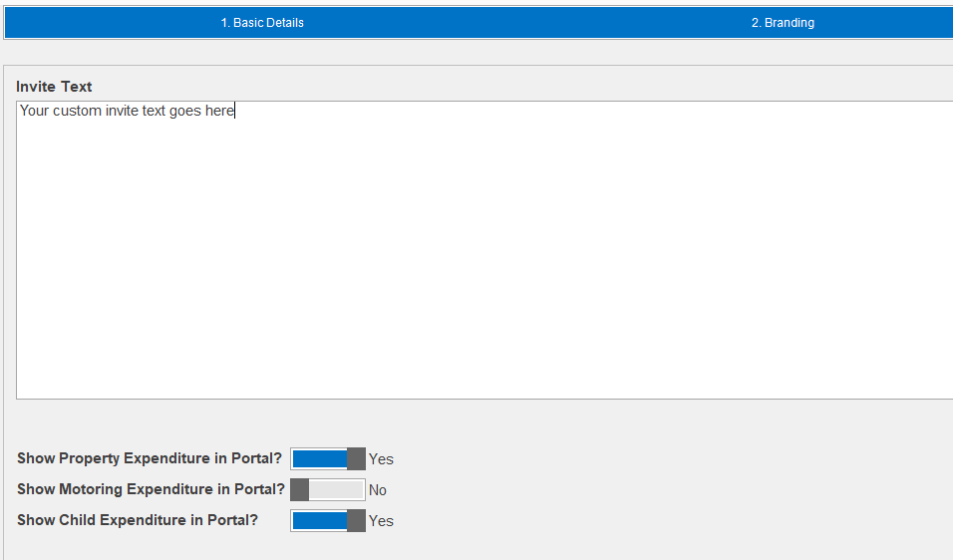Click the Show Child Expenditure in Portal label
The height and width of the screenshot is (560, 953).
coord(138,520)
